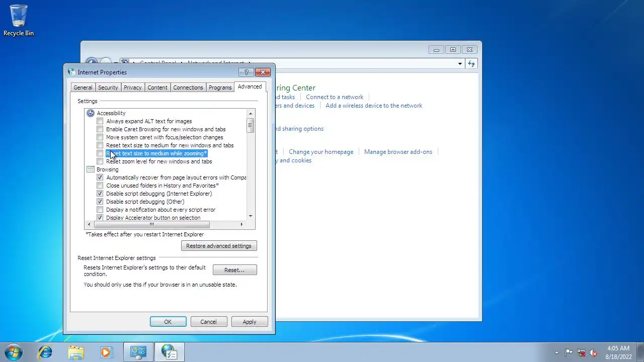The width and height of the screenshot is (644, 362).
Task: Open the address bar dropdown arrow in Control Panel
Action: point(460,64)
